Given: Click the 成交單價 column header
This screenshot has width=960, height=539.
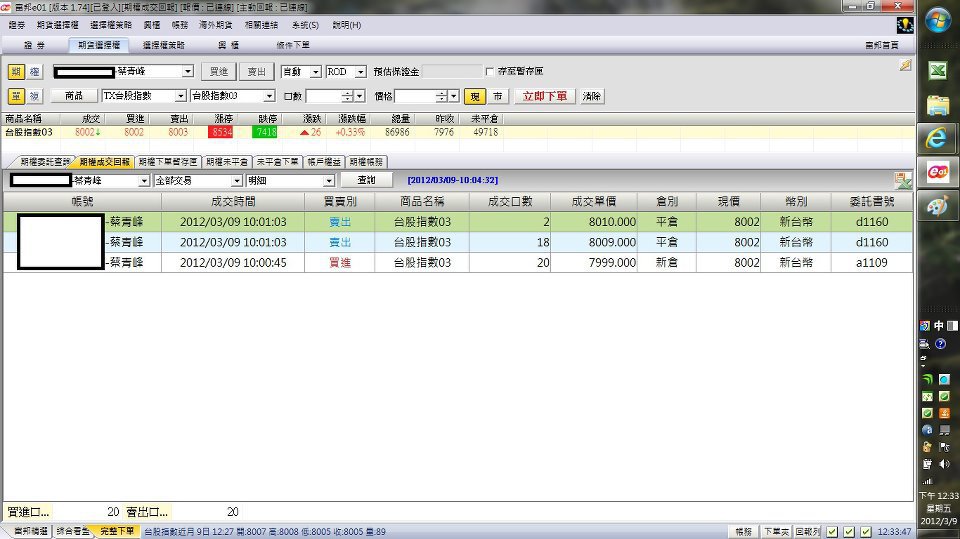Looking at the screenshot, I should point(593,202).
